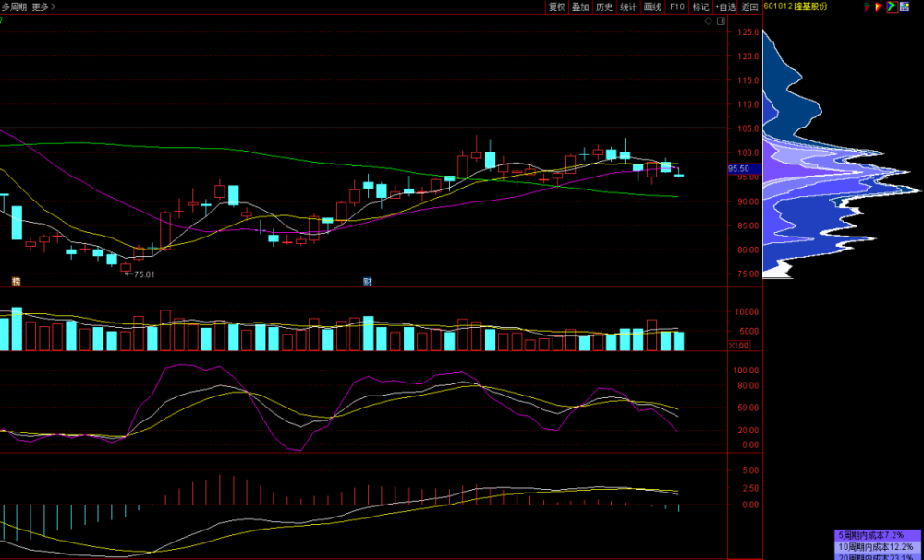Click the 标记 mark button
This screenshot has height=560, width=924.
click(x=701, y=6)
